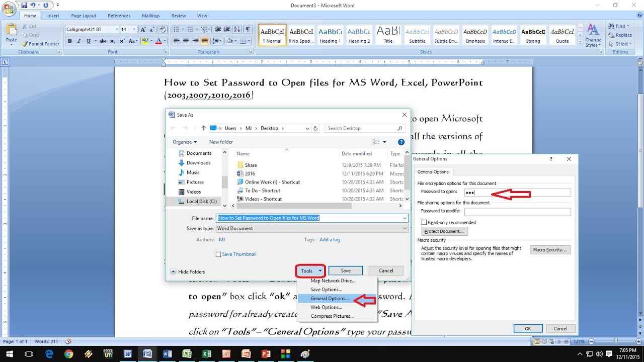The image size is (644, 362).
Task: Toggle Bold formatting
Action: point(70,41)
